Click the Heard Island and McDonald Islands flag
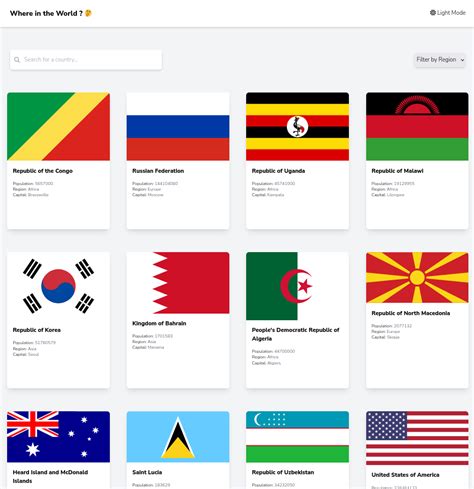Screen dimensions: 474x489 [x=58, y=437]
